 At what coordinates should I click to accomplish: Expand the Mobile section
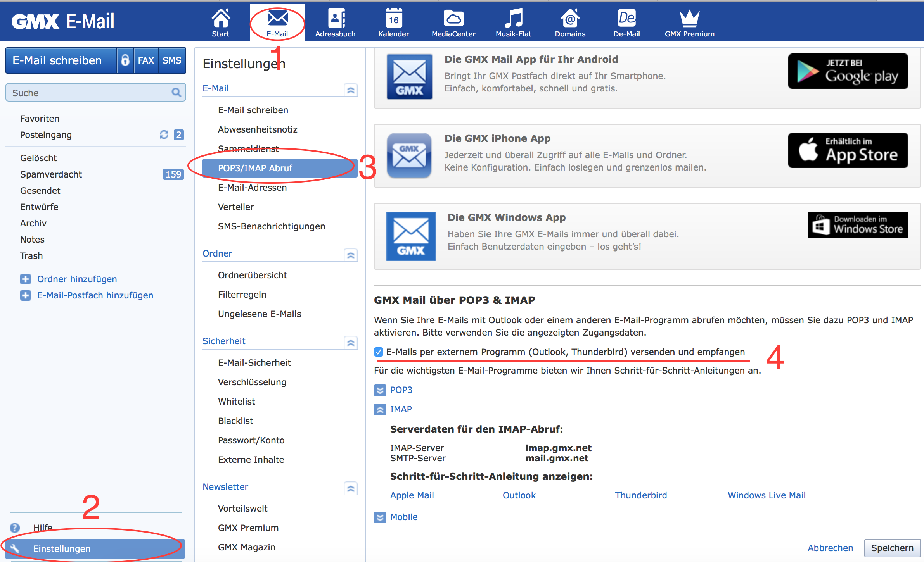(380, 517)
